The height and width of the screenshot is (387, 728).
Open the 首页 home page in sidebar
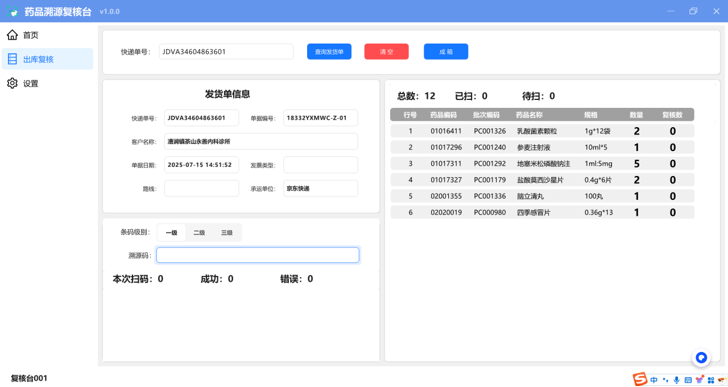pos(47,35)
